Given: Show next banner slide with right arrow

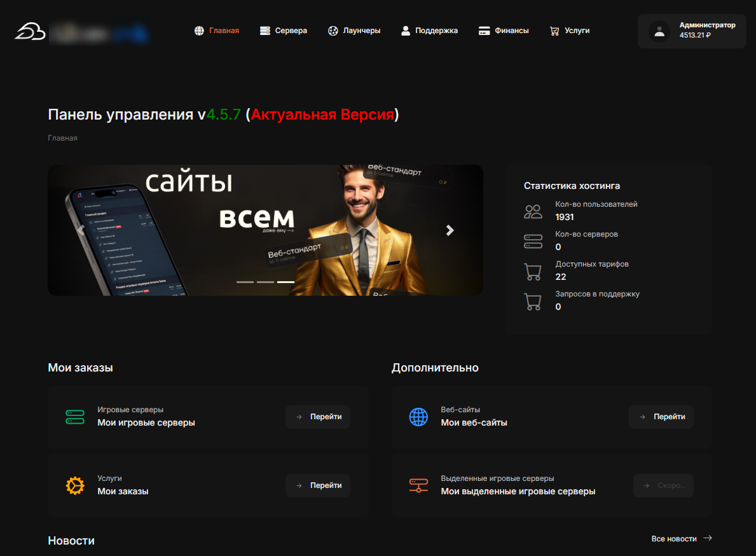Looking at the screenshot, I should click(x=450, y=230).
